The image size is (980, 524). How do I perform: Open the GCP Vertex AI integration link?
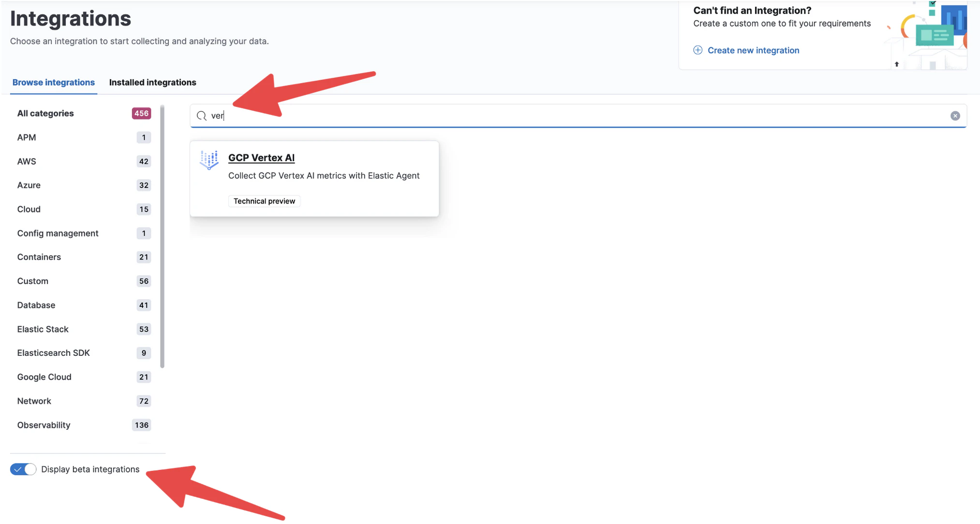pyautogui.click(x=261, y=158)
